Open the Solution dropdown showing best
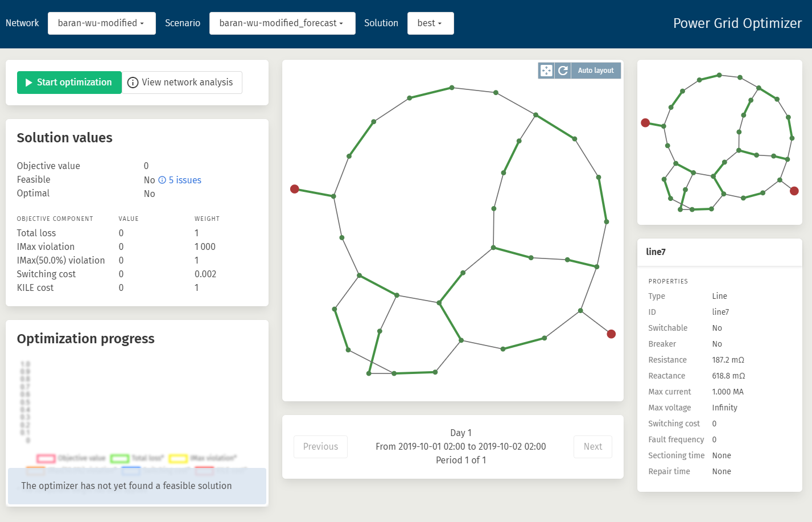The height and width of the screenshot is (522, 812). [430, 23]
